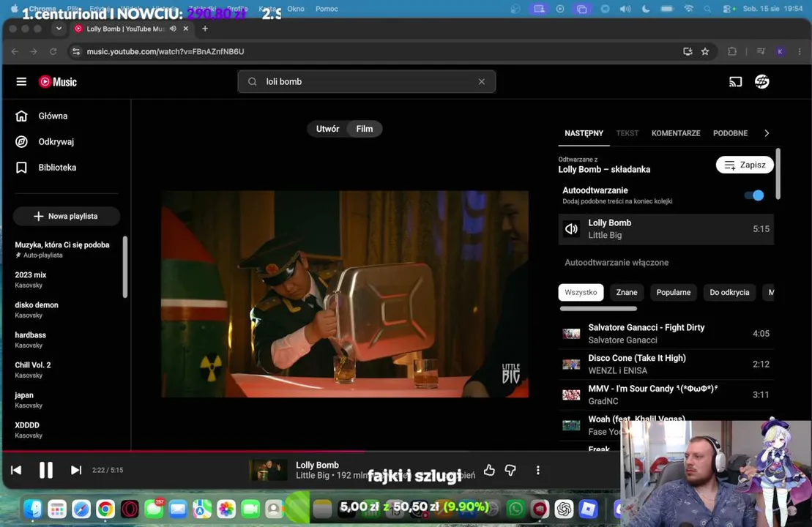
Task: Open the account avatar menu
Action: point(761,82)
